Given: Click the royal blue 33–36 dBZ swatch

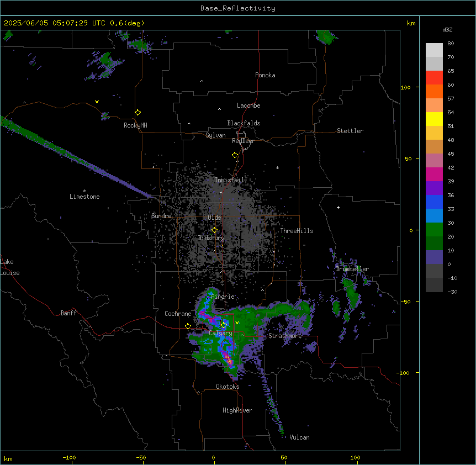Looking at the screenshot, I should 434,202.
